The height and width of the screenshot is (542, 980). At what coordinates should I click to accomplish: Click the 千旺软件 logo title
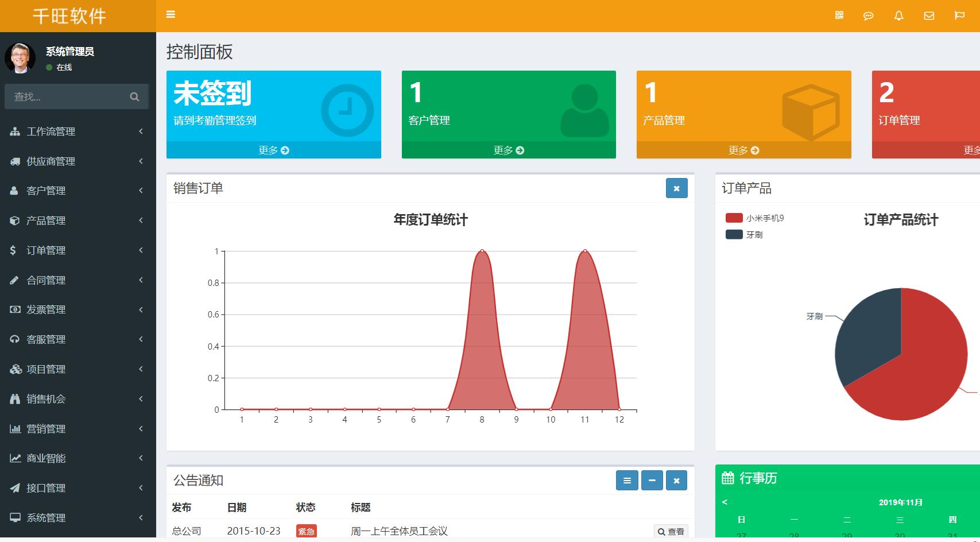pos(69,16)
